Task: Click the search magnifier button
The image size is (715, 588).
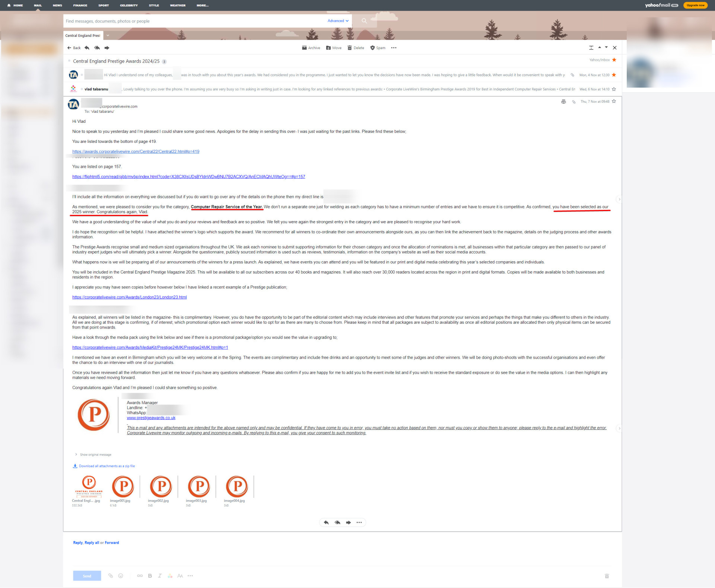Action: click(x=364, y=21)
